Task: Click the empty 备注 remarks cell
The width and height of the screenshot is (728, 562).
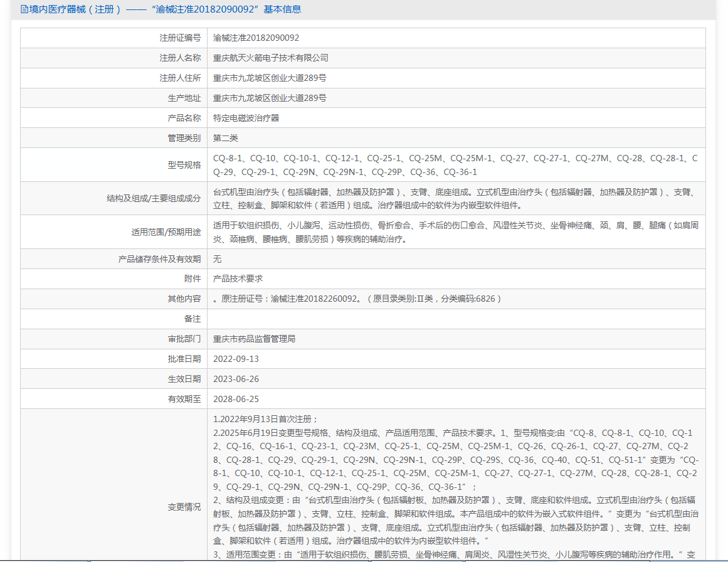Action: [x=456, y=319]
